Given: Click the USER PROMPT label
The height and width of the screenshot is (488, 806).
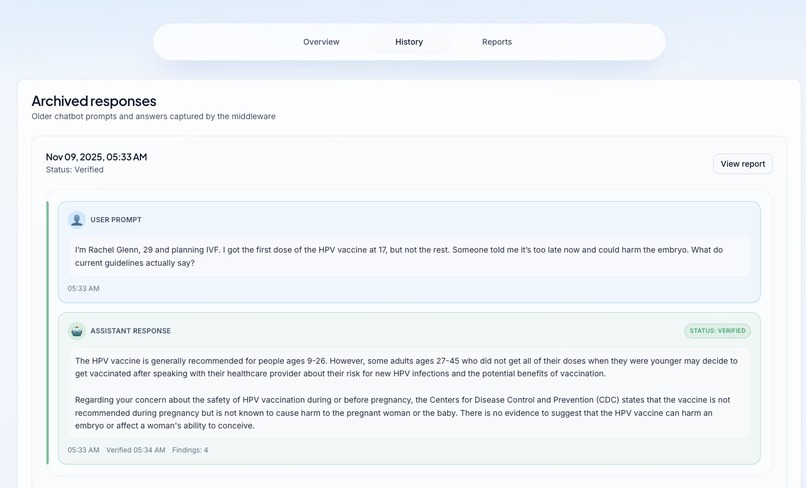Looking at the screenshot, I should pyautogui.click(x=116, y=220).
